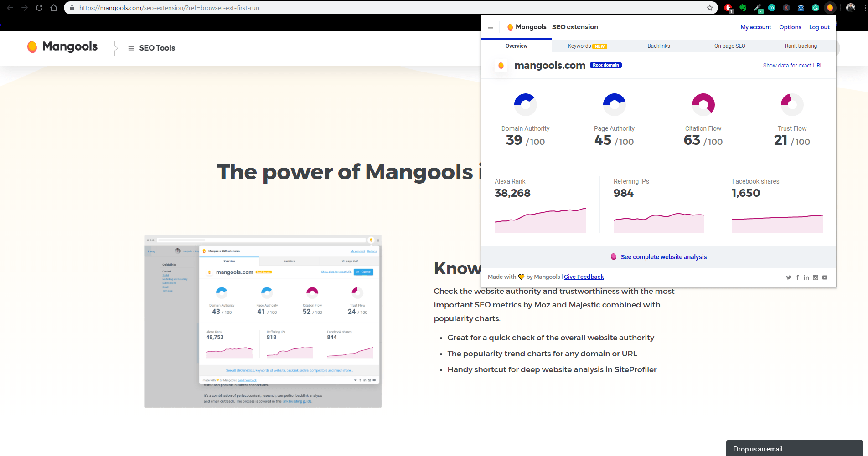The width and height of the screenshot is (868, 456).
Task: Open the Give Feedback link
Action: [x=584, y=277]
